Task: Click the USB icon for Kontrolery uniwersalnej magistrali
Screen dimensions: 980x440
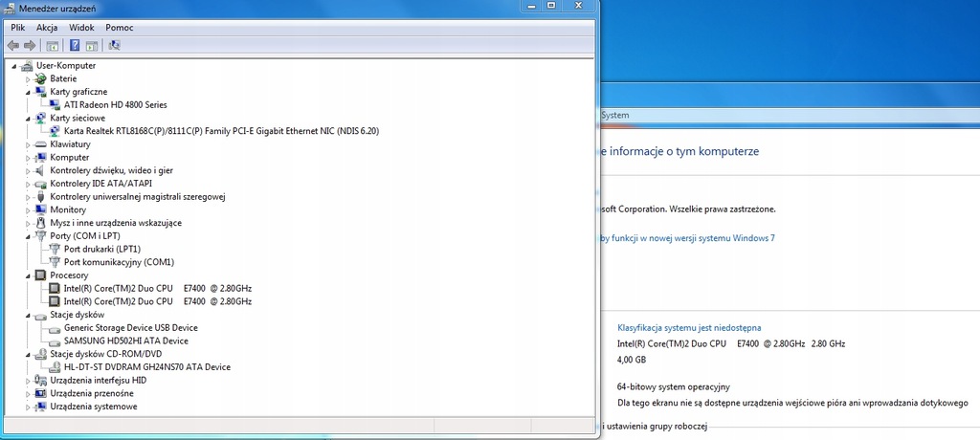Action: [40, 197]
